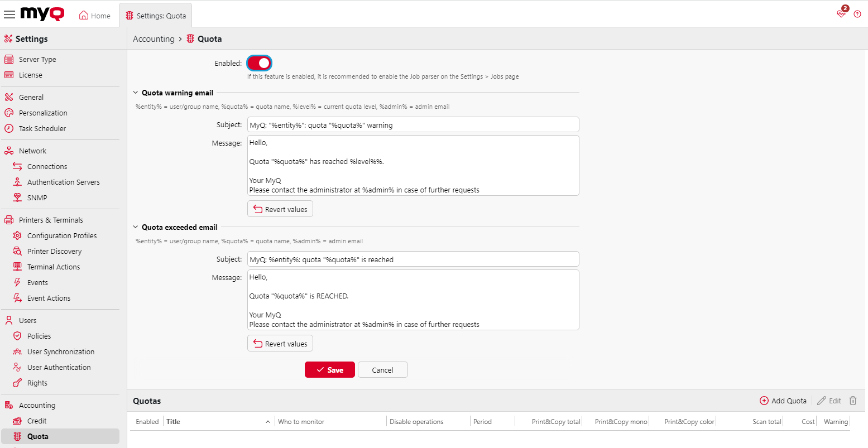The width and height of the screenshot is (868, 448).
Task: Click the Save button
Action: tap(329, 369)
